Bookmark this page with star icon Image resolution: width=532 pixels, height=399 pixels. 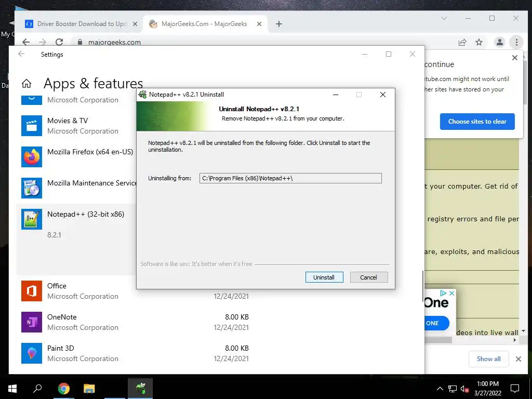pos(478,42)
